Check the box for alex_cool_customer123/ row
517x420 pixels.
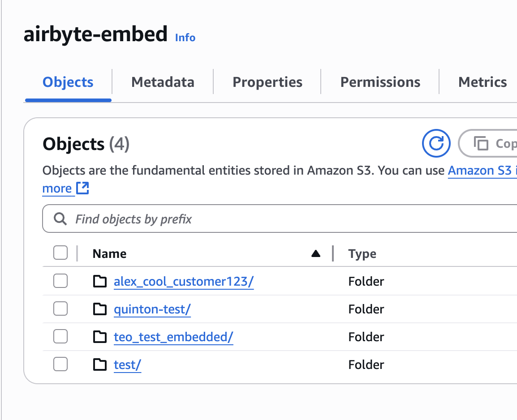[x=60, y=281]
